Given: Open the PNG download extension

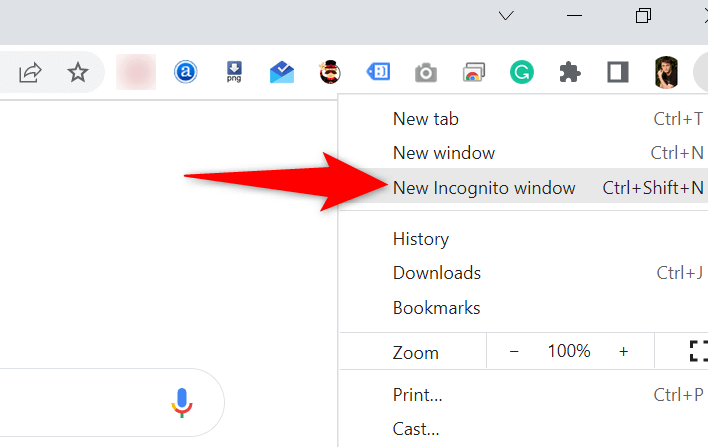Looking at the screenshot, I should point(234,72).
